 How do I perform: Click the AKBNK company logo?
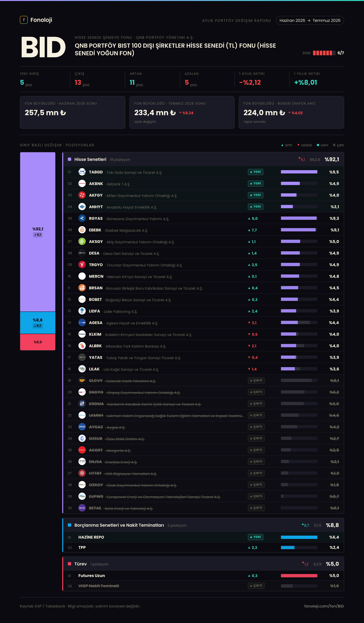82,183
